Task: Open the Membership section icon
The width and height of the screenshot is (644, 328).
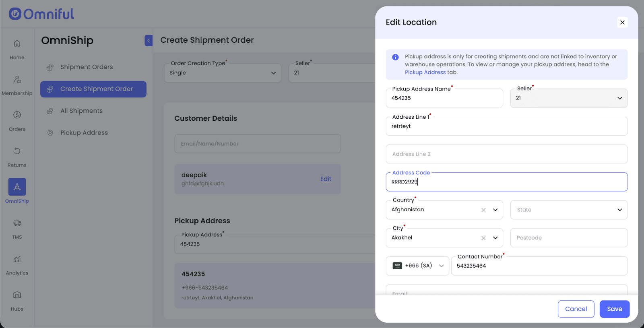Action: click(17, 79)
